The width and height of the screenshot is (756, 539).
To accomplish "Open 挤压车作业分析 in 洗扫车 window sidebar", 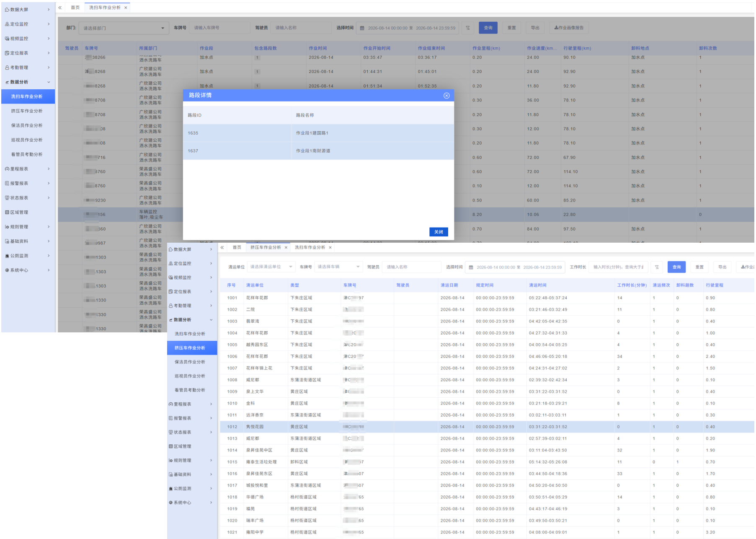I will coord(27,111).
